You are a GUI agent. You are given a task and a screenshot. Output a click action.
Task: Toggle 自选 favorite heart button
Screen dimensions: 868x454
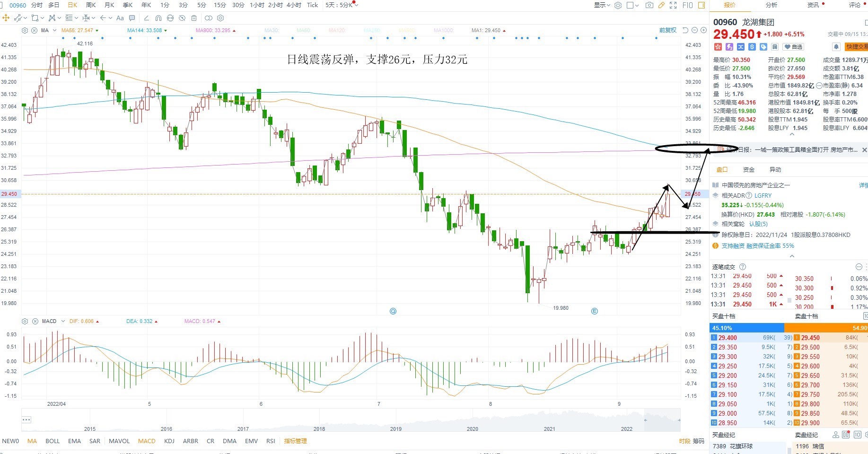coord(793,47)
